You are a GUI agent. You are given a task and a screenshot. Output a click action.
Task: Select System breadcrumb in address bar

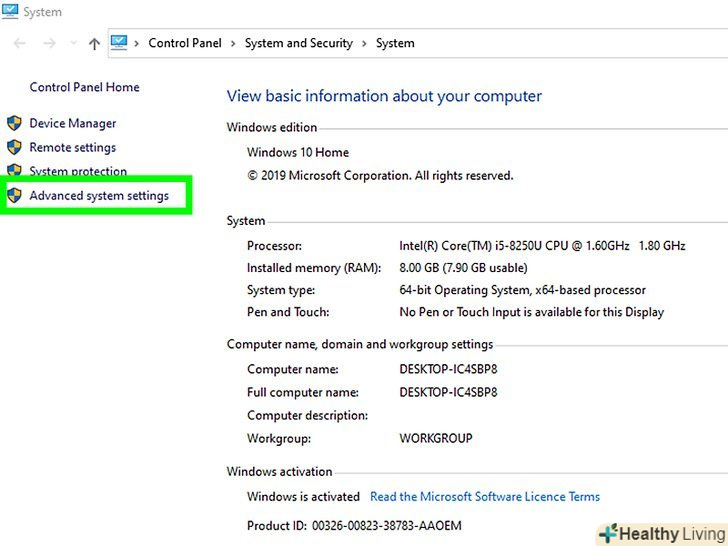click(395, 43)
